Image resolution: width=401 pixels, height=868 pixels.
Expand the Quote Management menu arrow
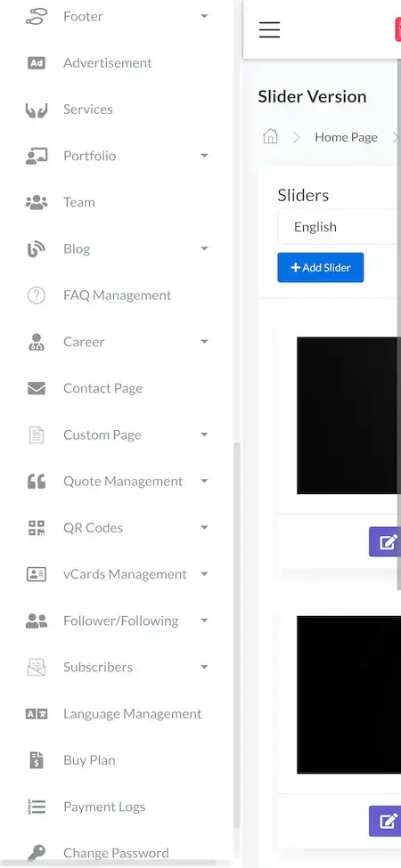click(204, 482)
